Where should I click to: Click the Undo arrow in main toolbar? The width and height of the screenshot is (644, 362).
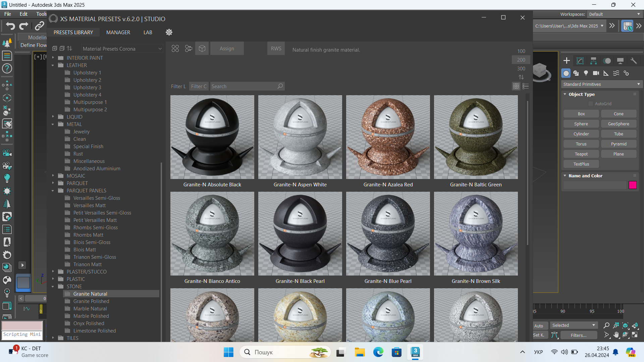(x=10, y=26)
